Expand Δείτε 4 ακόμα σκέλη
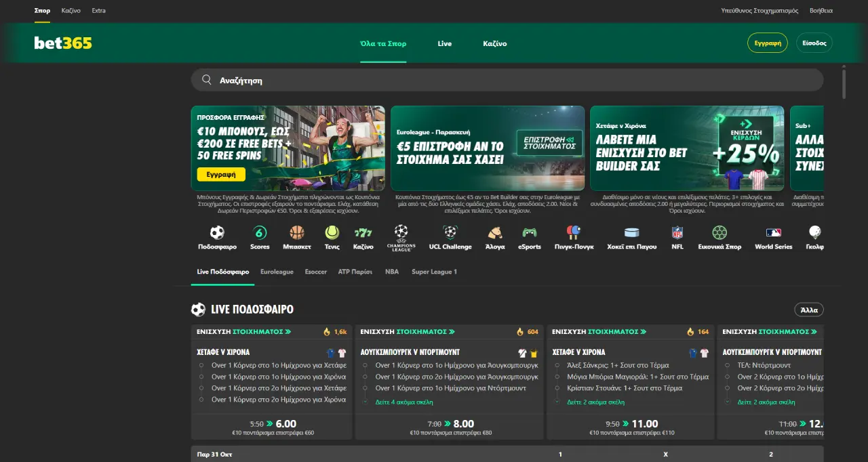 (x=404, y=402)
